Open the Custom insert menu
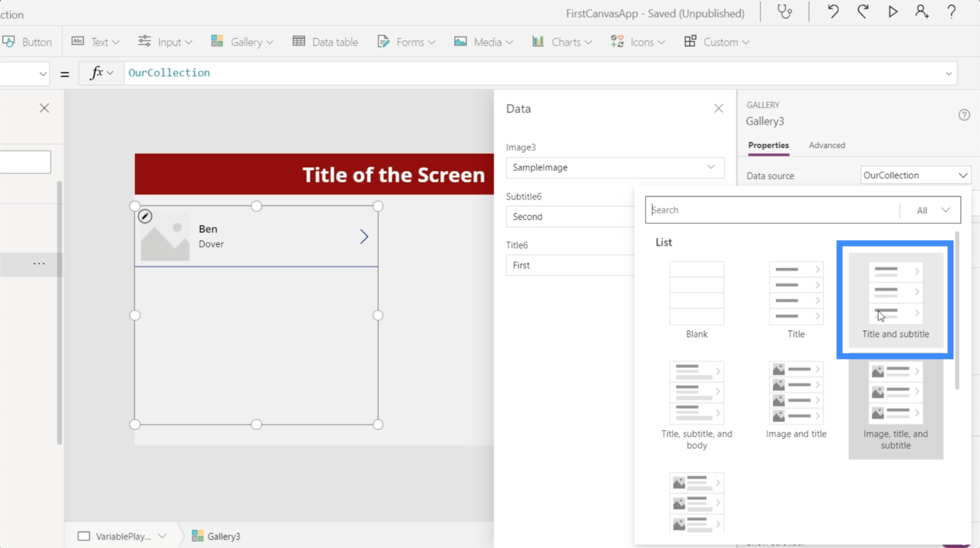 pos(717,42)
